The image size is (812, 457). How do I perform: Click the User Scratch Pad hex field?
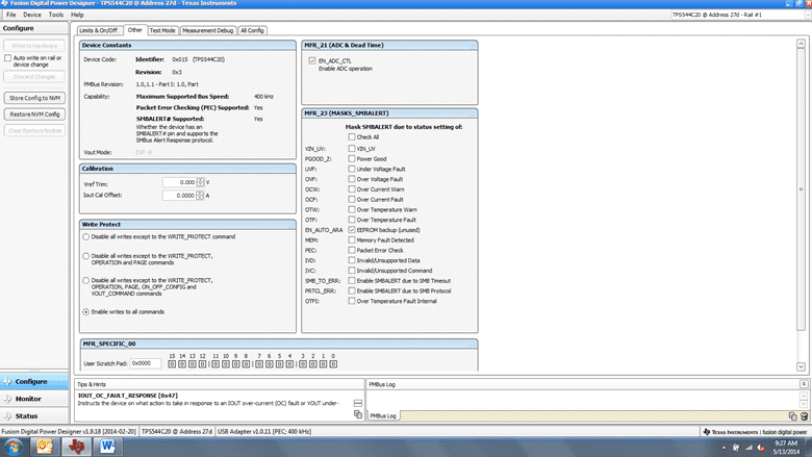click(146, 364)
